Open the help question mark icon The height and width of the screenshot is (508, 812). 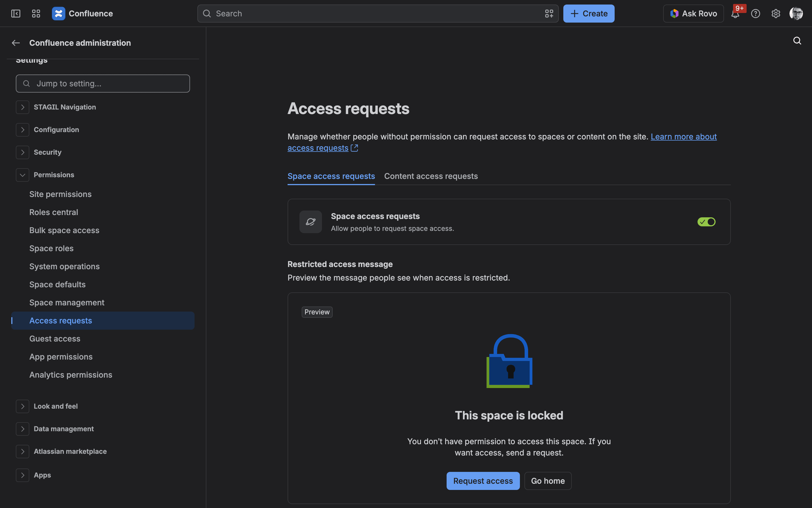(755, 14)
